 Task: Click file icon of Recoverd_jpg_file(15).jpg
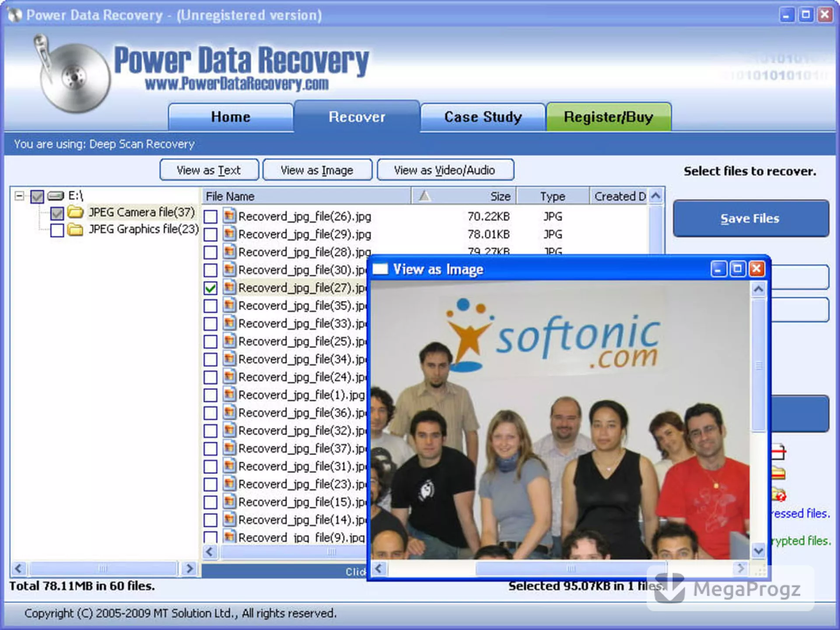click(x=229, y=502)
